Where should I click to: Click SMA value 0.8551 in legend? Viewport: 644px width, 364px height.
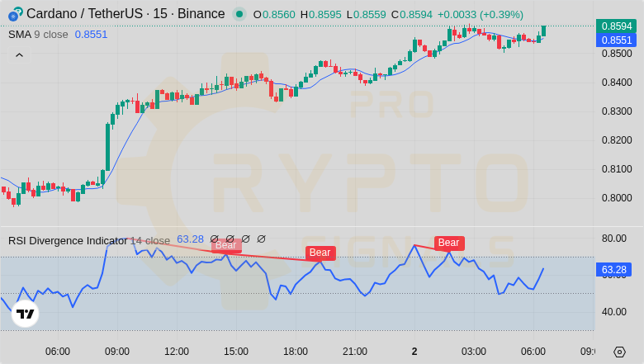91,35
